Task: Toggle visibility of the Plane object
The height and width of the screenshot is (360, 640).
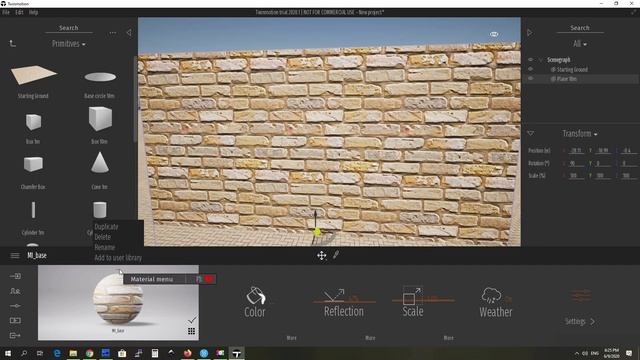Action: point(530,78)
